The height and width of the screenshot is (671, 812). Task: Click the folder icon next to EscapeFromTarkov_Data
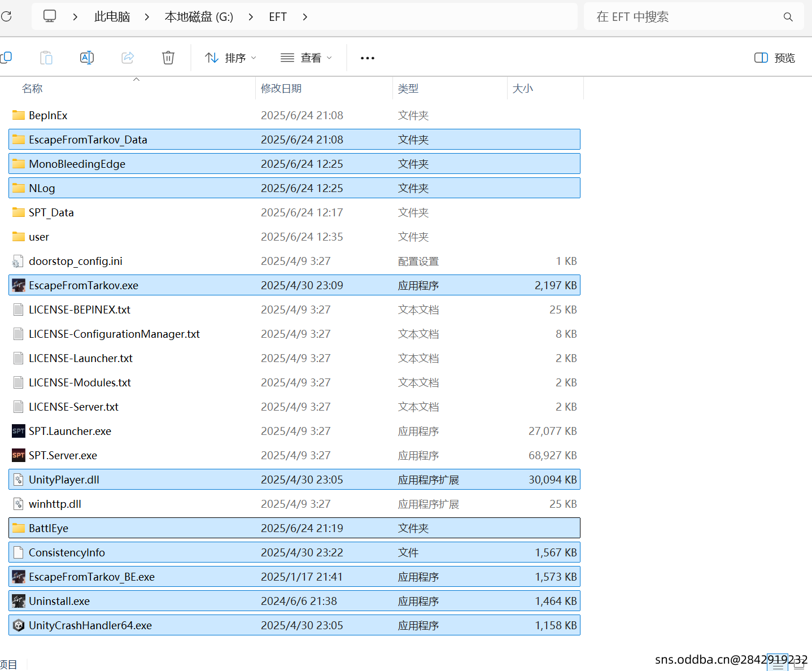coord(19,140)
